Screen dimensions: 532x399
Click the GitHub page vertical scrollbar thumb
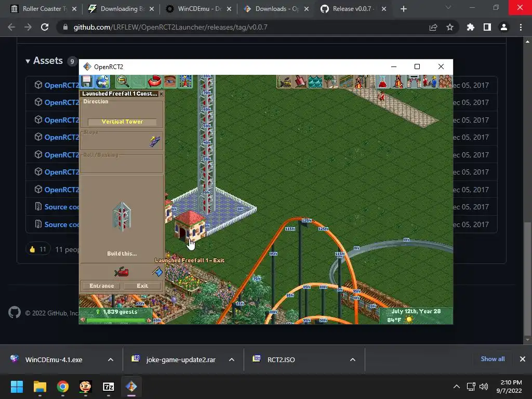tap(527, 278)
